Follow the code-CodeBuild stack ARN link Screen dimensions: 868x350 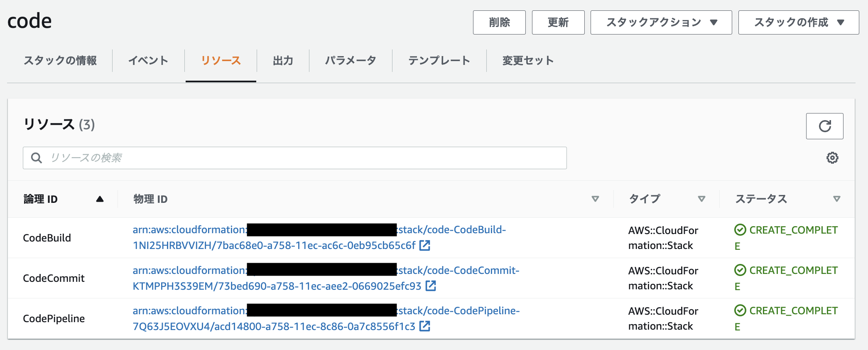[452, 230]
